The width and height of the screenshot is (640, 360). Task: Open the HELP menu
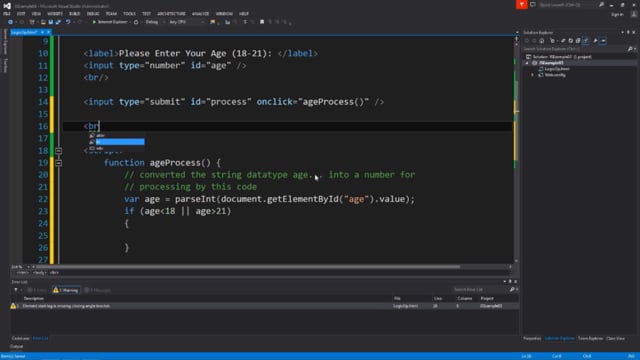244,14
